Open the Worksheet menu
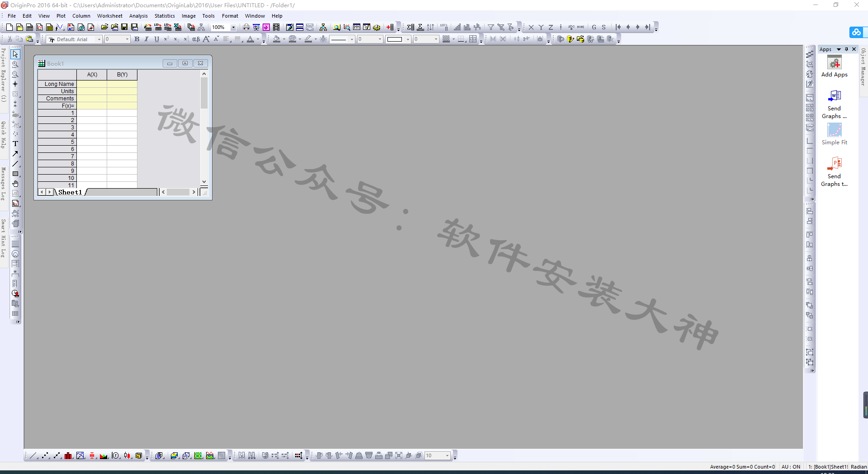The width and height of the screenshot is (868, 474). point(110,16)
